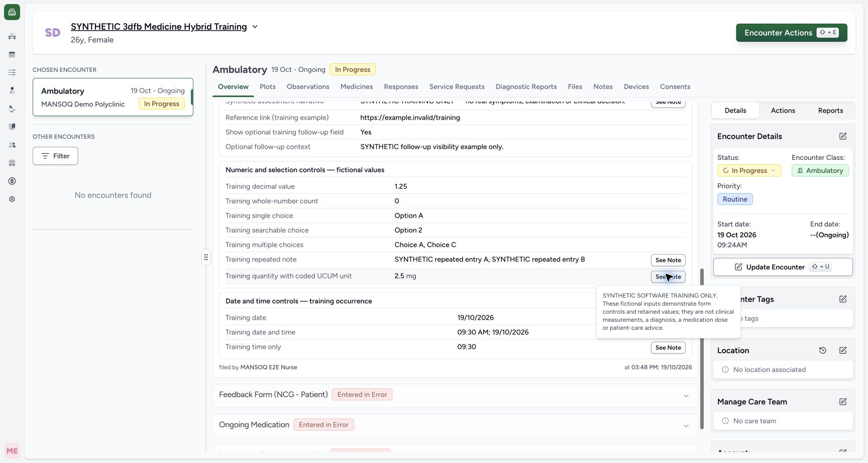Edit encounter tags with pencil icon
Viewport: 868px width, 463px height.
pyautogui.click(x=843, y=299)
